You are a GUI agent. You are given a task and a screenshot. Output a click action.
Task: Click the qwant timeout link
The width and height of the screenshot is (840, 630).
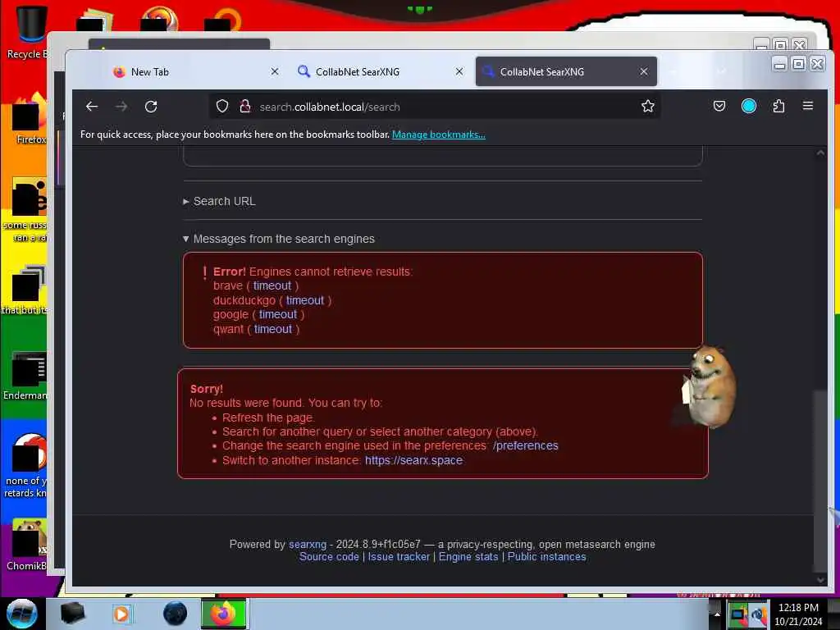coord(273,329)
